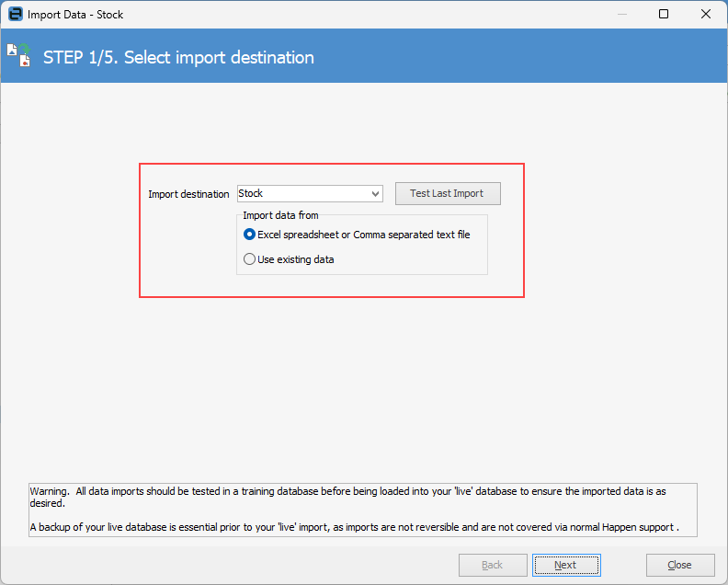Click the greyed-out Back button
This screenshot has height=585, width=728.
tap(493, 565)
